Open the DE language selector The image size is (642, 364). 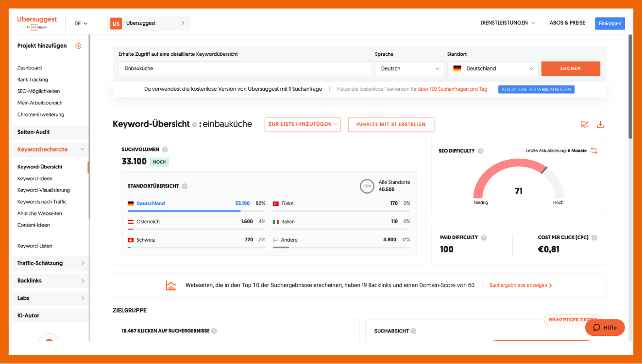tap(81, 23)
